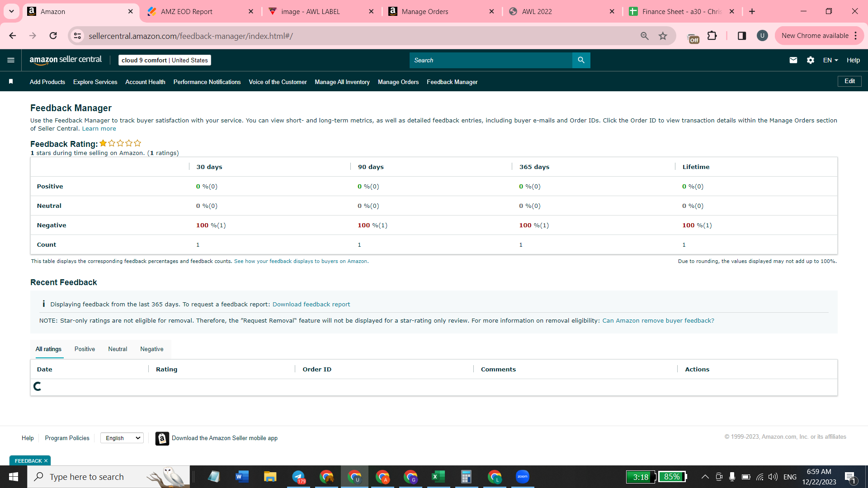Viewport: 868px width, 488px height.
Task: Open the EN language dropdown
Action: click(830, 60)
